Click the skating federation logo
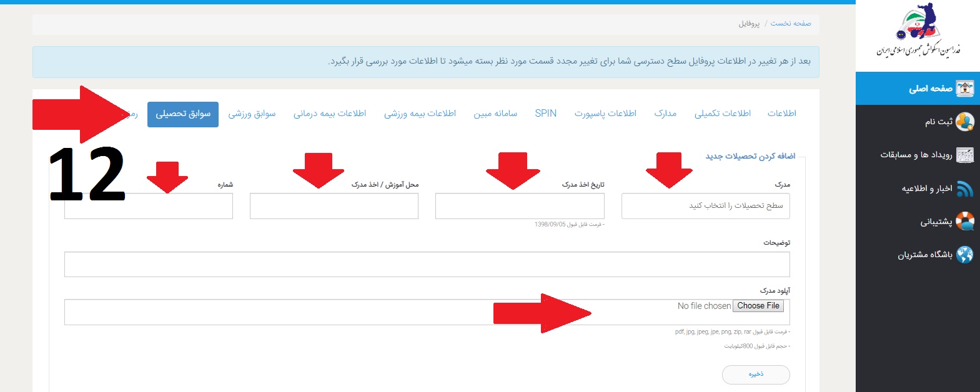The image size is (980, 392). tap(918, 31)
